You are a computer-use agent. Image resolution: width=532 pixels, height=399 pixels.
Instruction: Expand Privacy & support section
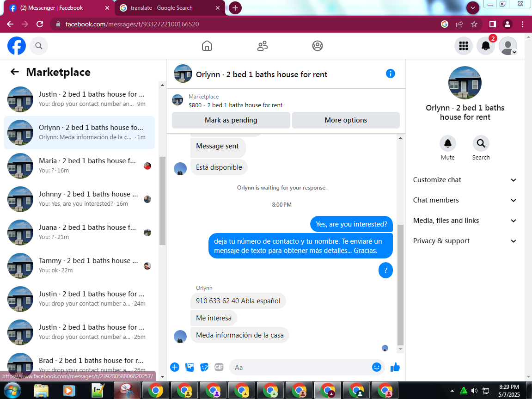465,241
